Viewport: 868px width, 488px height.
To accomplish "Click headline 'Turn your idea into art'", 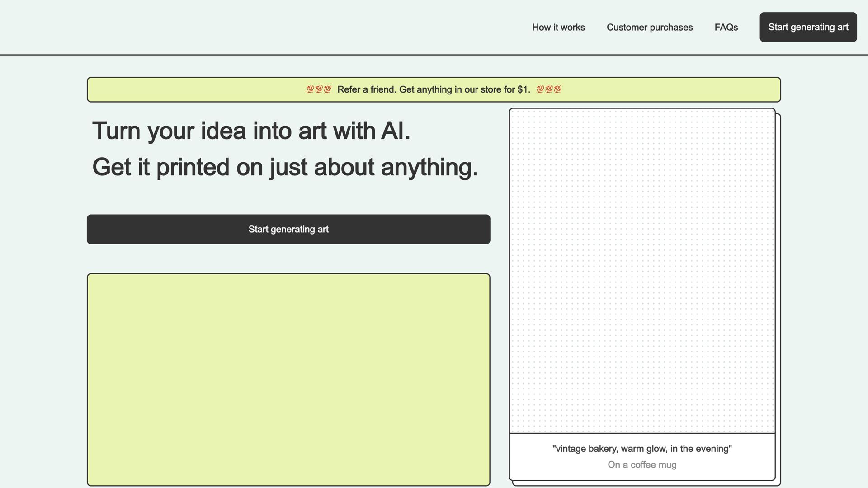I will pyautogui.click(x=251, y=131).
